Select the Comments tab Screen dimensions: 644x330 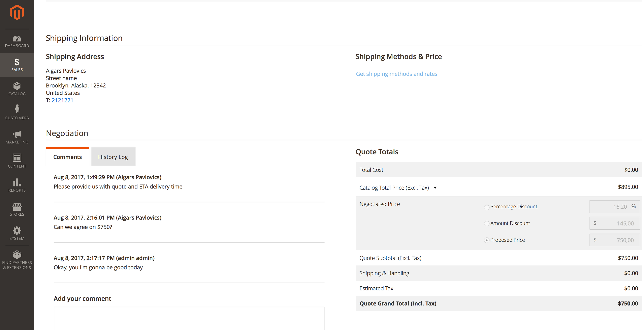[67, 157]
